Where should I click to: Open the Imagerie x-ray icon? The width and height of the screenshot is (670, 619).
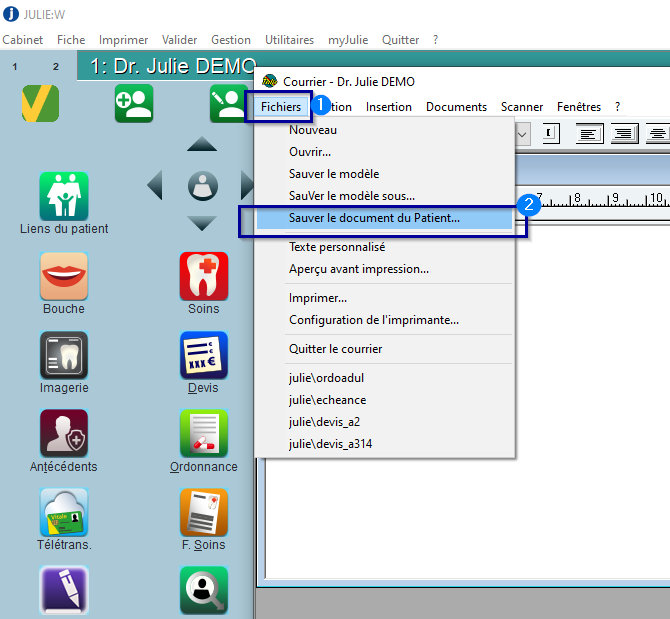(64, 355)
